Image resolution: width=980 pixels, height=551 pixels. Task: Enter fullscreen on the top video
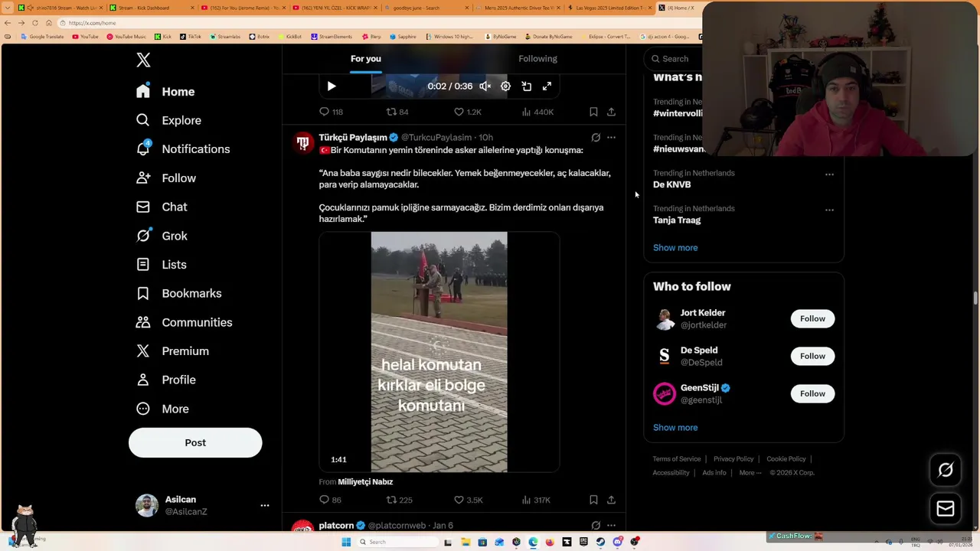click(547, 86)
